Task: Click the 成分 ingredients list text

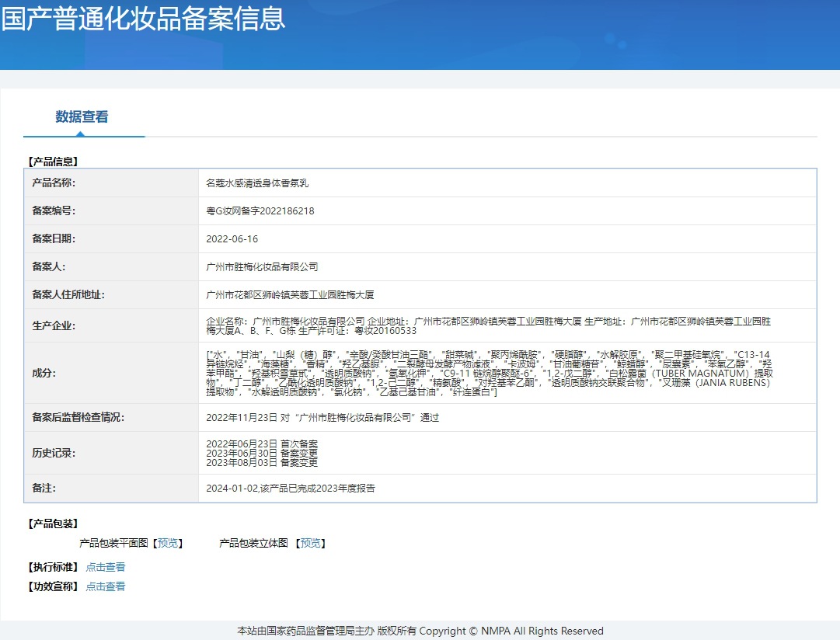Action: pyautogui.click(x=490, y=374)
